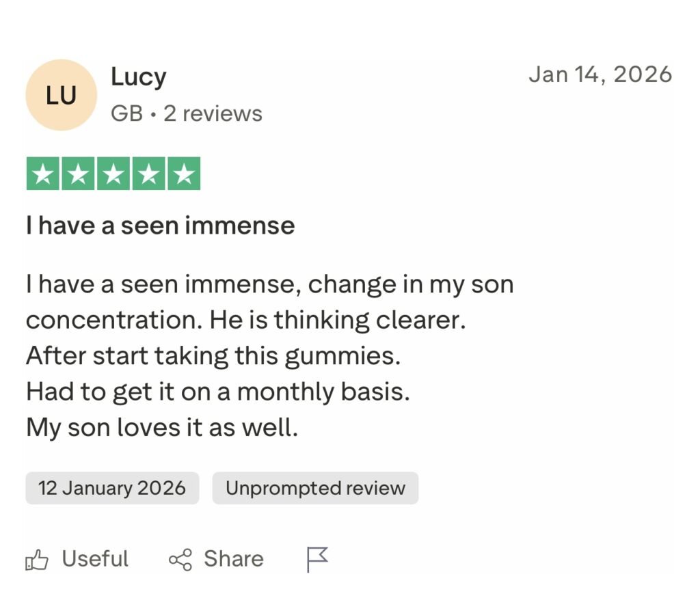Mark review as Useful via text label
Image resolution: width=700 pixels, height=613 pixels.
(x=95, y=559)
